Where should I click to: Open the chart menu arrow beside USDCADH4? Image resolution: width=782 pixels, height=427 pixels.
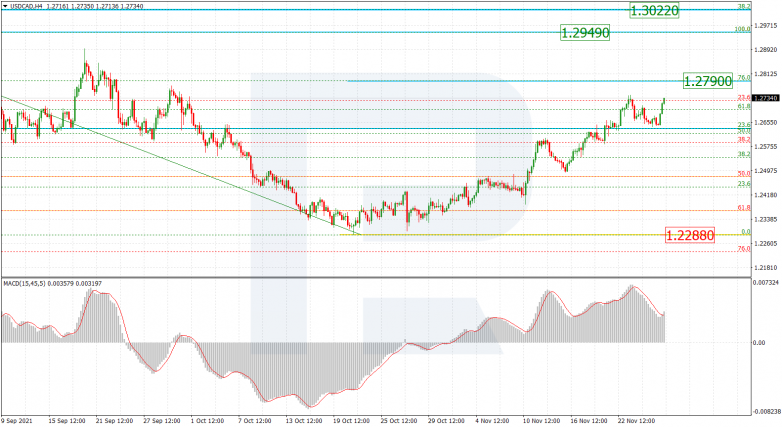5,6
